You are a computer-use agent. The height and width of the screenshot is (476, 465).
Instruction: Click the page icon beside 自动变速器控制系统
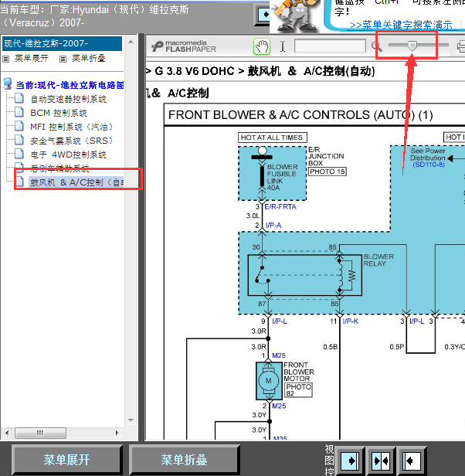pos(19,98)
